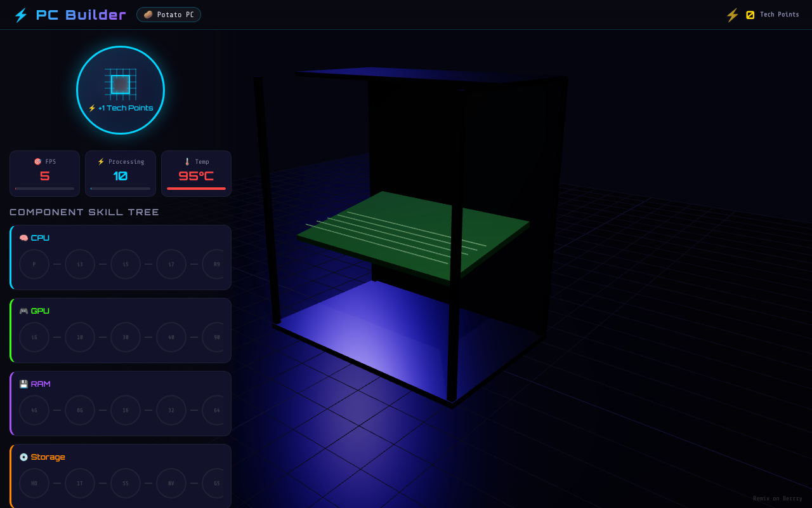Image resolution: width=812 pixels, height=508 pixels.
Task: Select the Potato PC build tab
Action: coord(169,14)
